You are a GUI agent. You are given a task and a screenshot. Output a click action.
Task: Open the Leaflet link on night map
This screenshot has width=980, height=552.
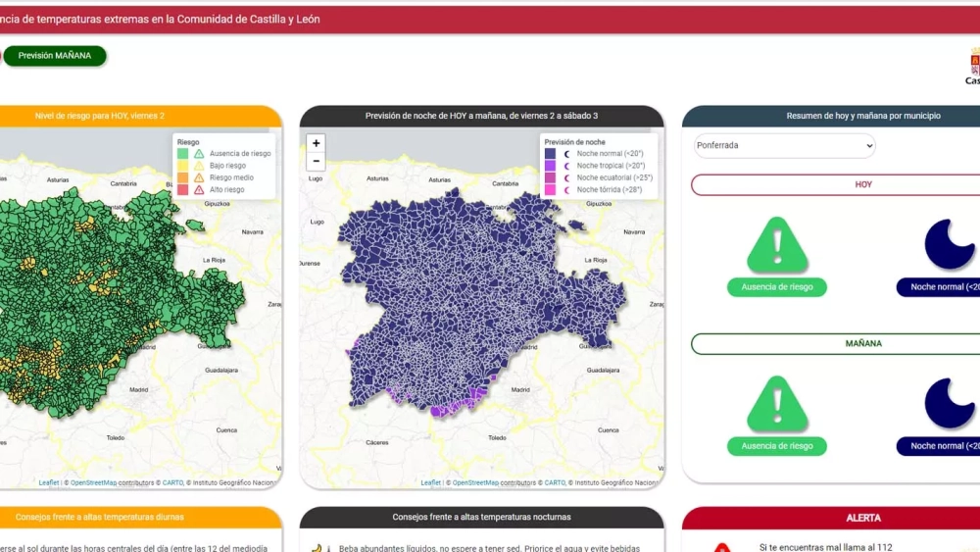point(430,482)
